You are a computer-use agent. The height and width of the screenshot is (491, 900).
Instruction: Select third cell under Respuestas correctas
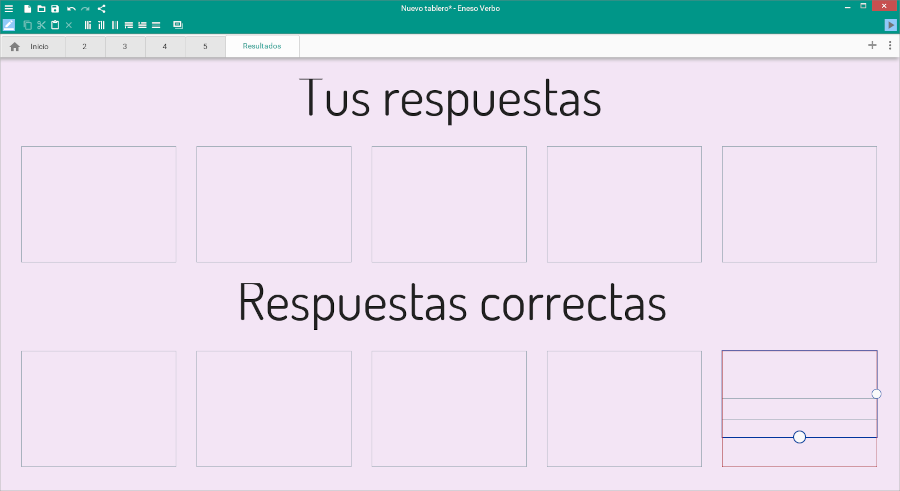449,409
